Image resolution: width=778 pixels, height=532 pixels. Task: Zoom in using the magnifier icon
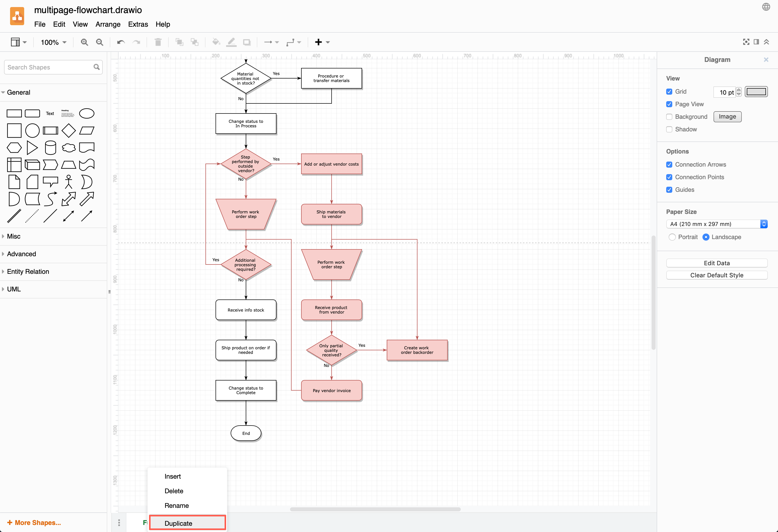point(84,42)
